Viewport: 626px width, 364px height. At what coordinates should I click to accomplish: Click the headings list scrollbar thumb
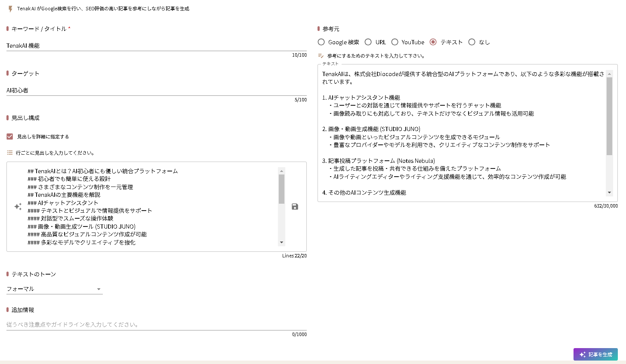(x=282, y=189)
